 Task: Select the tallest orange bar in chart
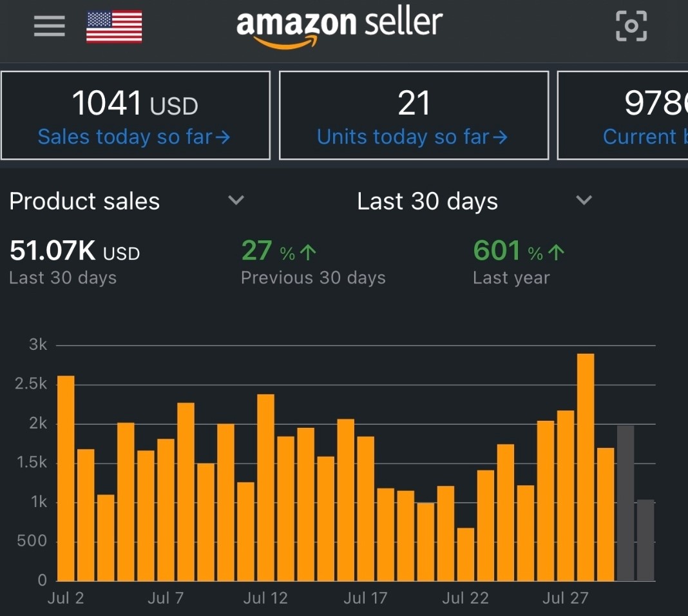(x=586, y=467)
